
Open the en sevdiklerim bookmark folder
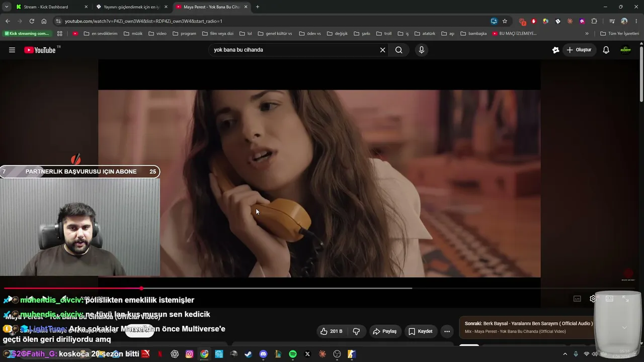(x=101, y=34)
